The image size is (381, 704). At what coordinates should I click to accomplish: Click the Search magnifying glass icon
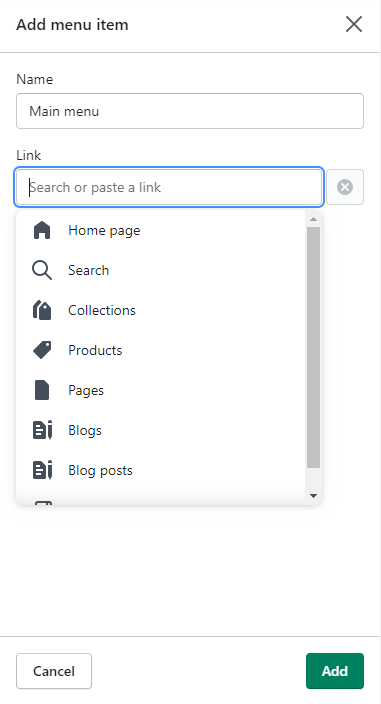42,270
